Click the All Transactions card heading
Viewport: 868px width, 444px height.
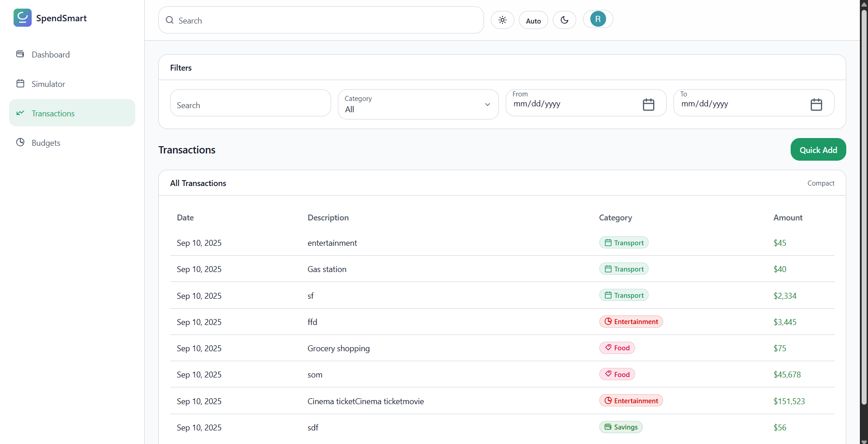point(198,183)
